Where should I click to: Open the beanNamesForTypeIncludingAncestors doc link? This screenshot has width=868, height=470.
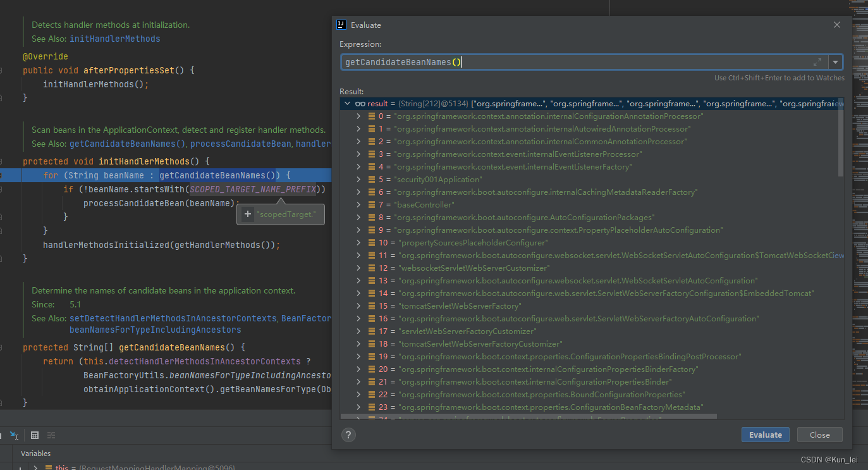[x=155, y=330]
